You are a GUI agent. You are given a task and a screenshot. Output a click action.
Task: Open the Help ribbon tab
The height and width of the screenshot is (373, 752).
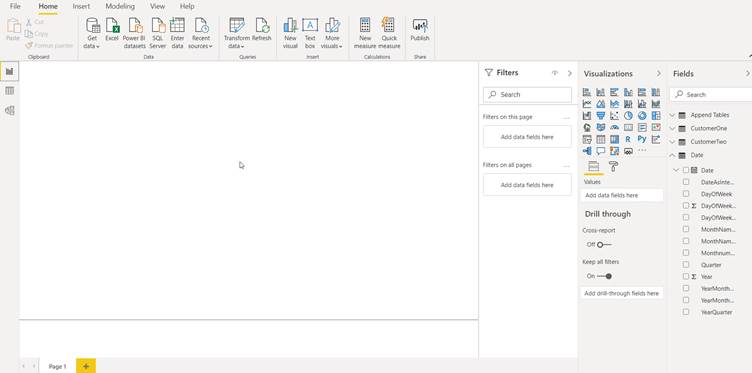[x=187, y=6]
